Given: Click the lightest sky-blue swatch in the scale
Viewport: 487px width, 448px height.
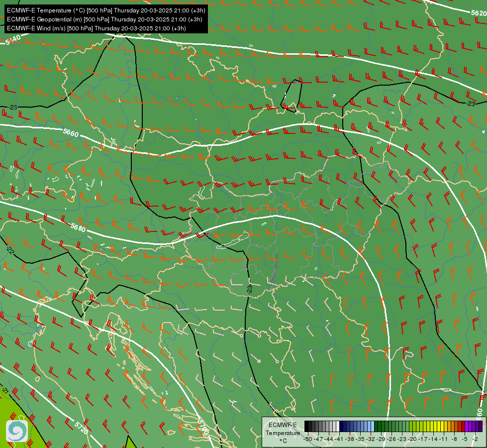Looking at the screenshot, I should tap(373, 426).
